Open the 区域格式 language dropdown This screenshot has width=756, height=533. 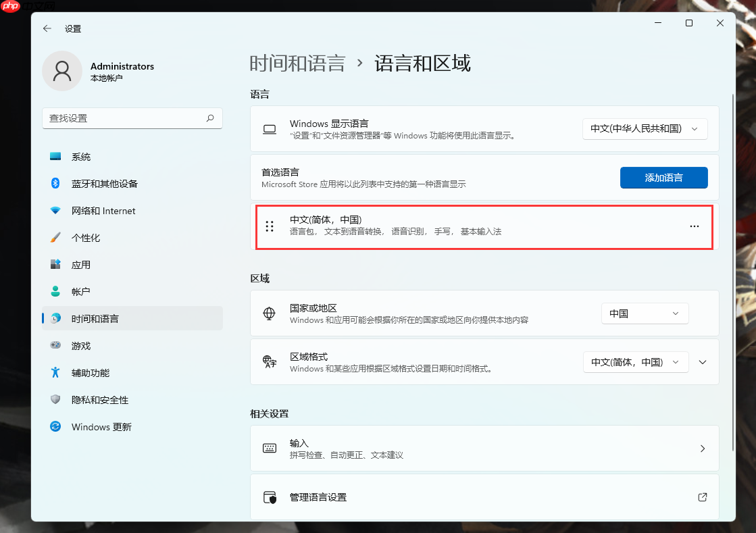coord(636,362)
